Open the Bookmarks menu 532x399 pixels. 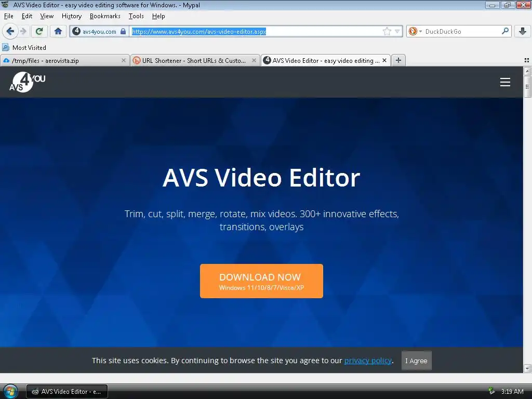(x=105, y=16)
